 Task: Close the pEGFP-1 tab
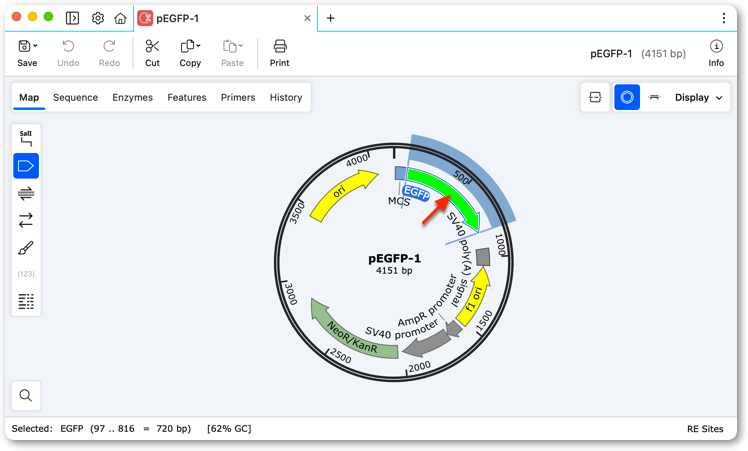[x=307, y=18]
